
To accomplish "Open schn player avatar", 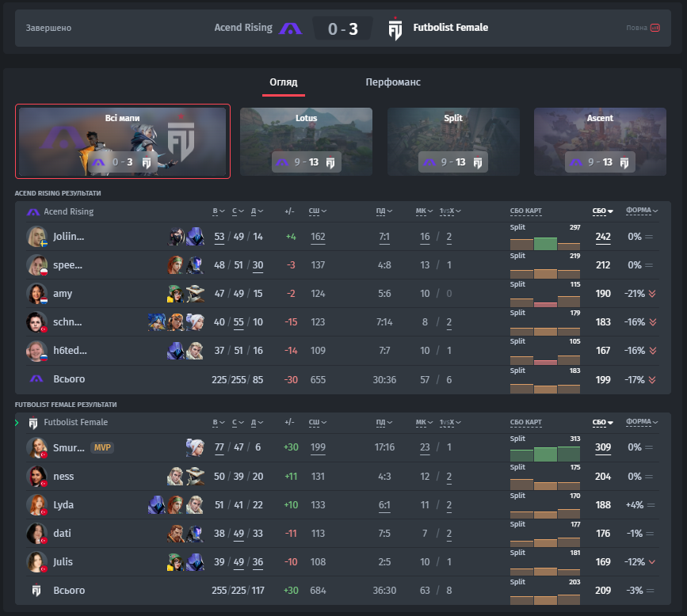I will (x=36, y=321).
